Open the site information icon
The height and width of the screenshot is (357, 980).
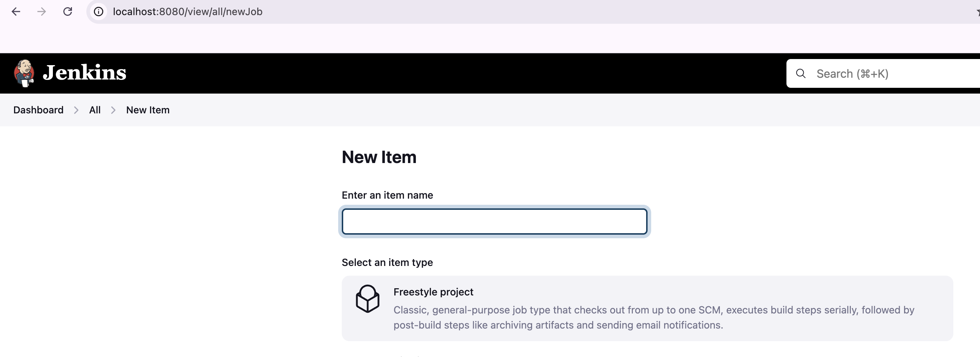(x=99, y=12)
